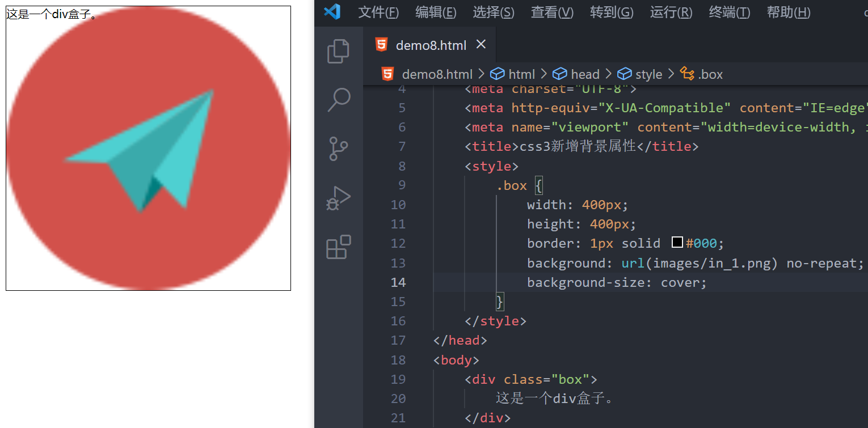Click the html symbol cube icon in breadcrumb
Viewport: 868px width, 428px height.
point(498,74)
